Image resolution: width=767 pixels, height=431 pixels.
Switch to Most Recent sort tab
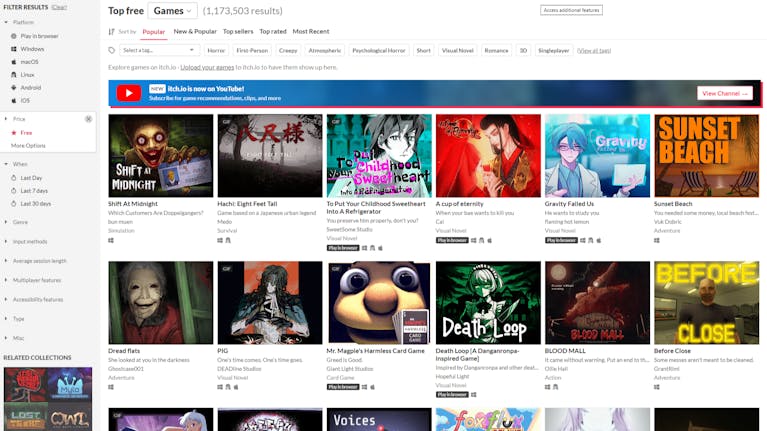tap(311, 31)
